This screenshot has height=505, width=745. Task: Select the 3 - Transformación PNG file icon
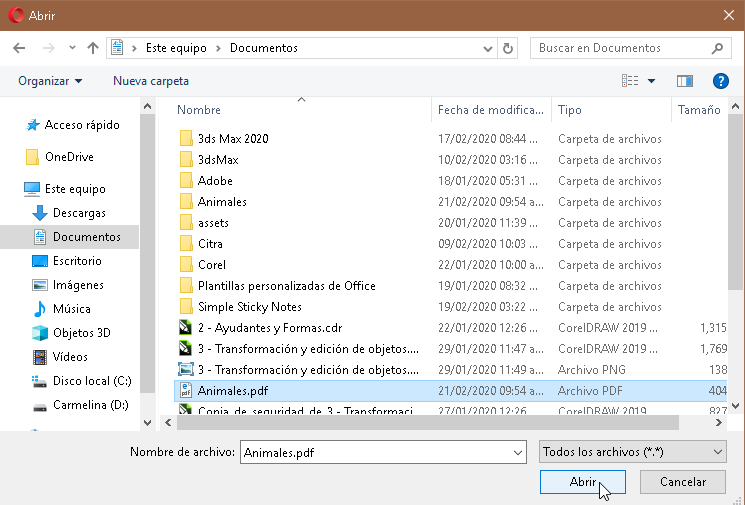pos(186,369)
